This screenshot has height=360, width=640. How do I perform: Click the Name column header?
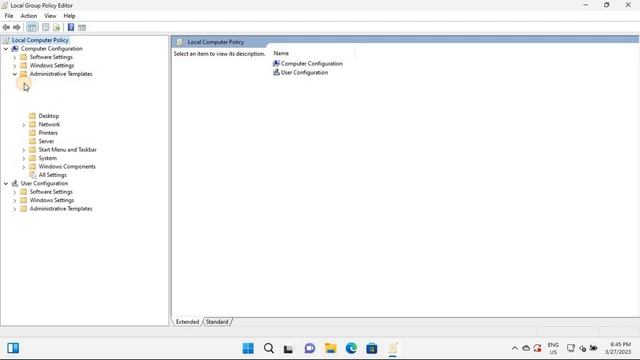[x=281, y=53]
